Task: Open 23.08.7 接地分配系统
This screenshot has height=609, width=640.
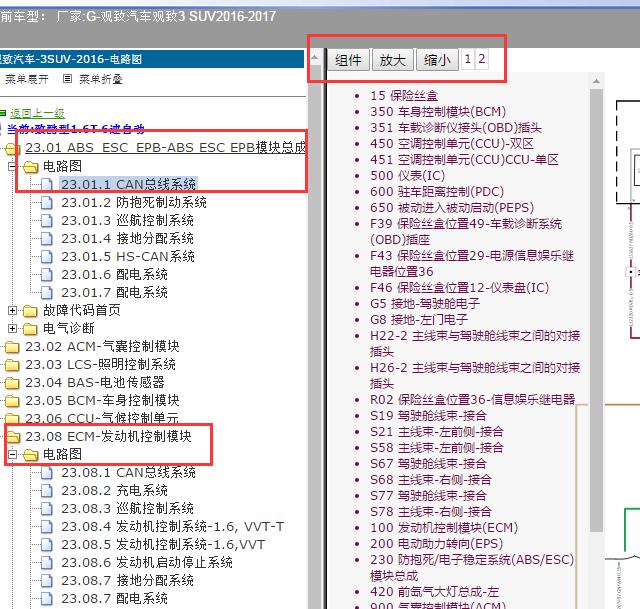Action: (127, 580)
